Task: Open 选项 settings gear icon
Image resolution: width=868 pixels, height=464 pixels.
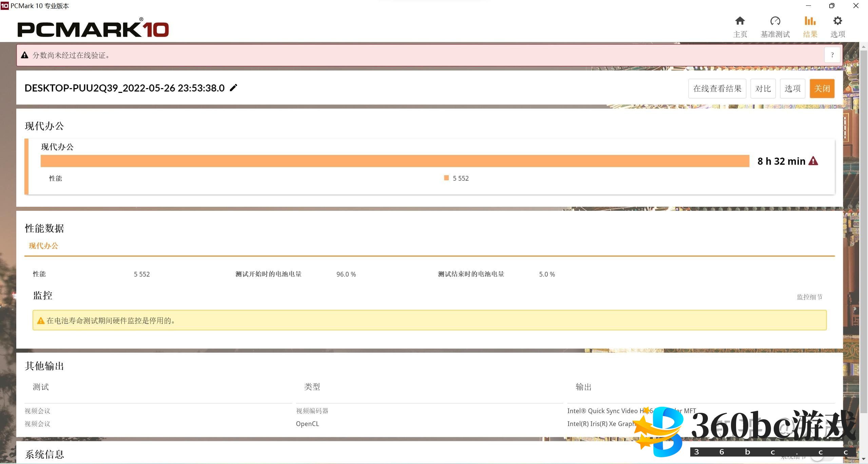Action: tap(837, 21)
